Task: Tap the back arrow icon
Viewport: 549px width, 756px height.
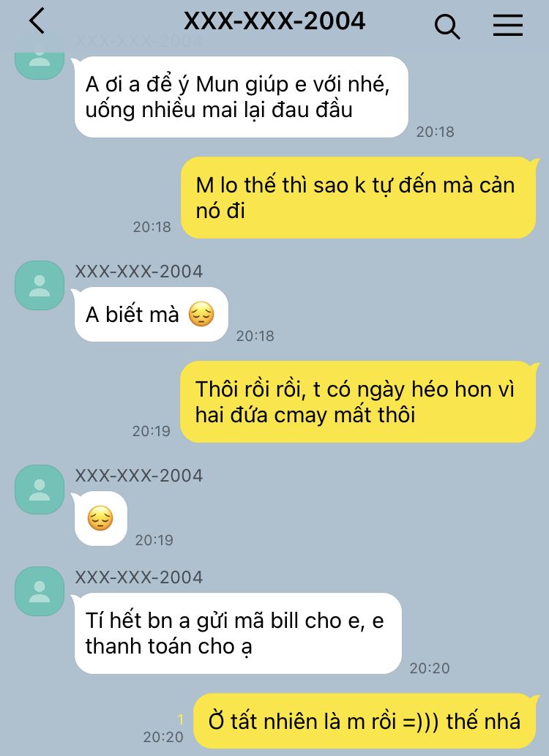Action: pos(37,21)
